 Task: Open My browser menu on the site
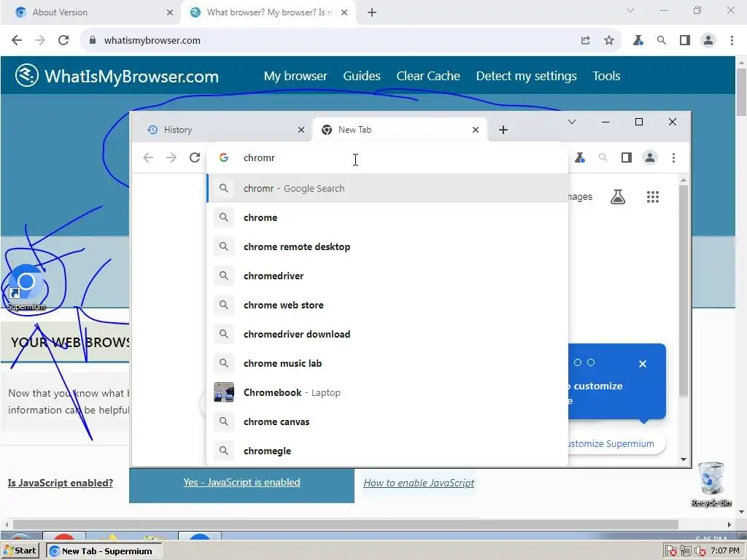(x=295, y=76)
